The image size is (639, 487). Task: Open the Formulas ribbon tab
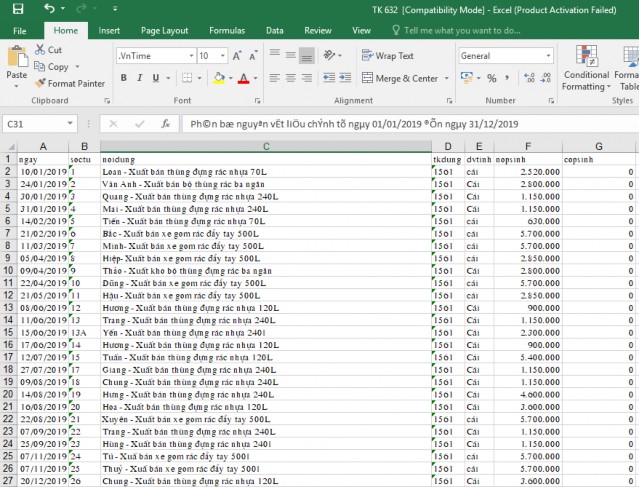pos(227,31)
